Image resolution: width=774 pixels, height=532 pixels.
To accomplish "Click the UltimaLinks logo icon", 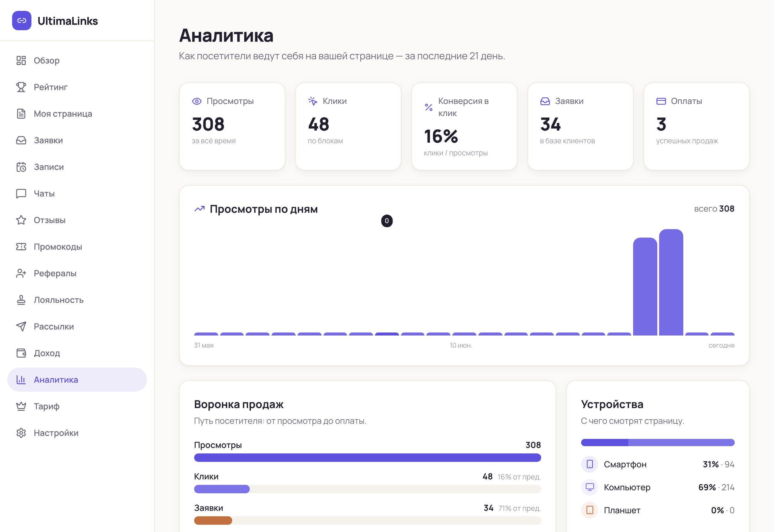I will pos(22,21).
